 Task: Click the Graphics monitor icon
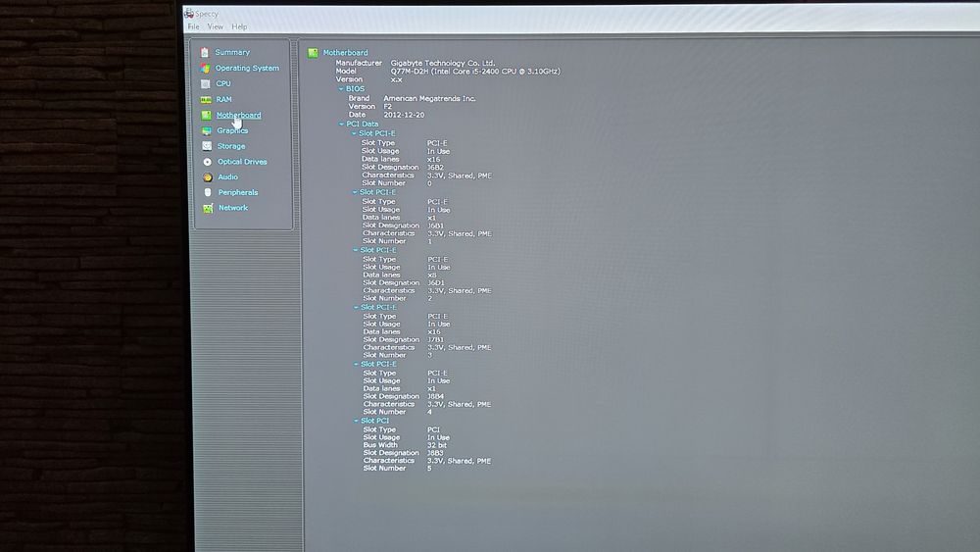click(x=206, y=130)
